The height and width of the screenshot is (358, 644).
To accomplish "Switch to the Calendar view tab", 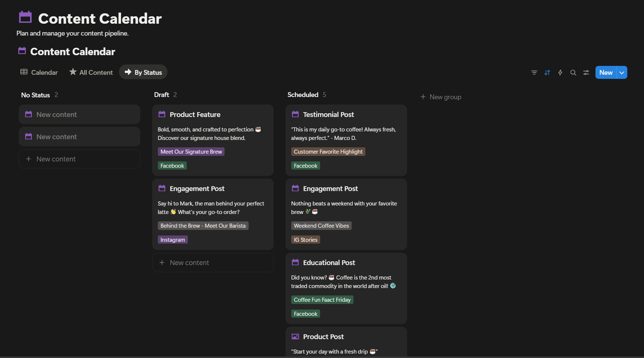I will click(x=39, y=72).
